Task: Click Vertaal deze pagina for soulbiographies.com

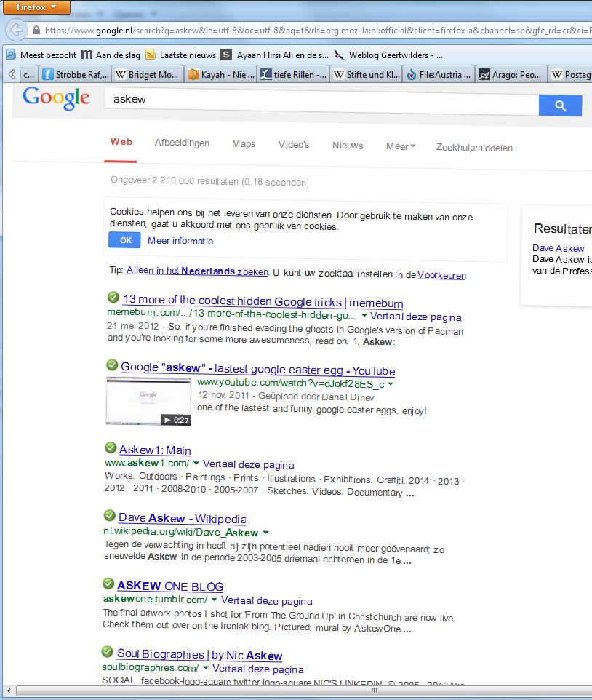Action: coord(258,669)
